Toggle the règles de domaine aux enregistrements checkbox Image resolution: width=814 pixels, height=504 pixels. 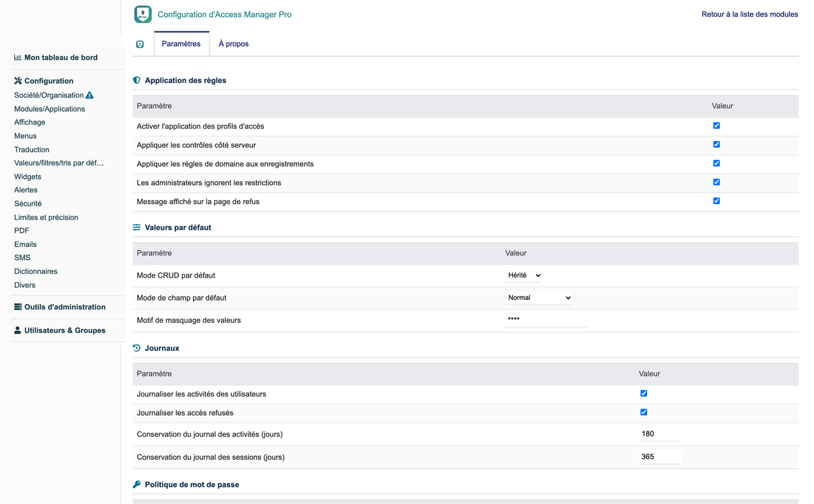[x=716, y=163]
